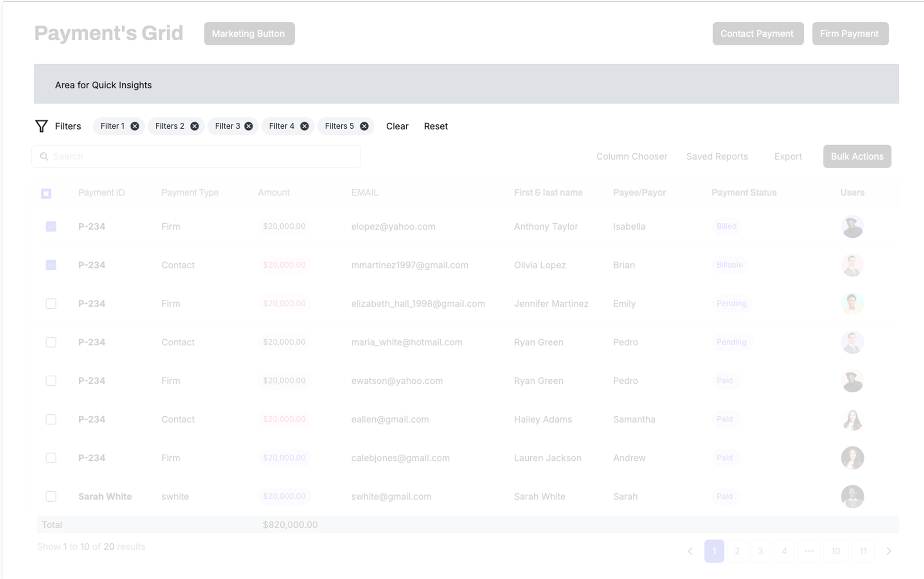Open Anthony Taylor's user avatar
Image resolution: width=924 pixels, height=579 pixels.
click(852, 226)
